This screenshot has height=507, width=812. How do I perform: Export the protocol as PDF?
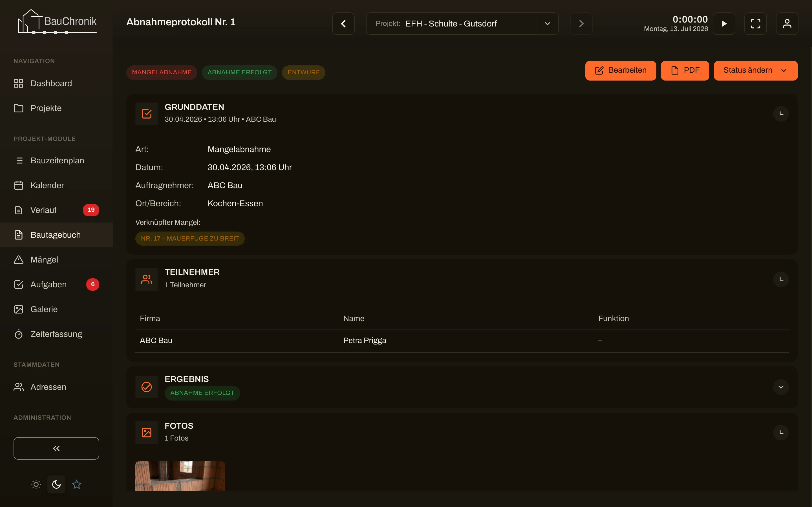685,70
